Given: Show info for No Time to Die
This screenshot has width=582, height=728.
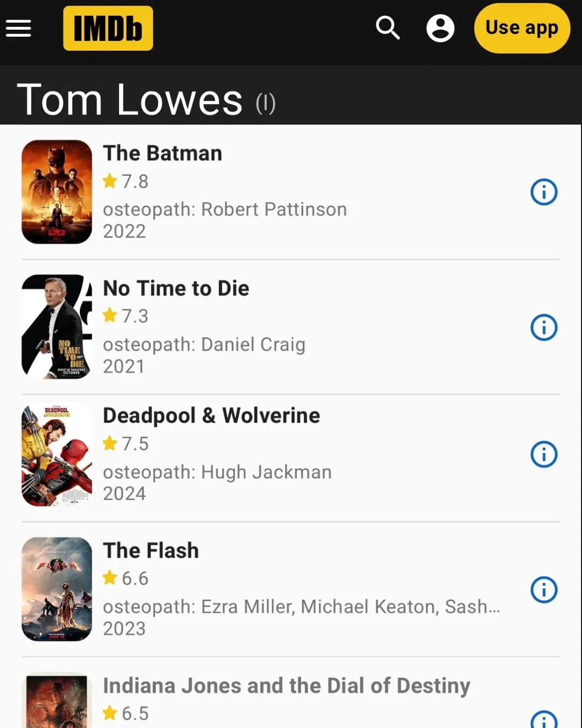Looking at the screenshot, I should (544, 327).
